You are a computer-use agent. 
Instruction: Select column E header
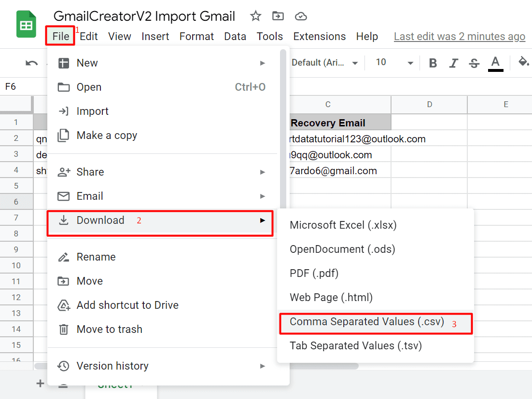coord(500,104)
